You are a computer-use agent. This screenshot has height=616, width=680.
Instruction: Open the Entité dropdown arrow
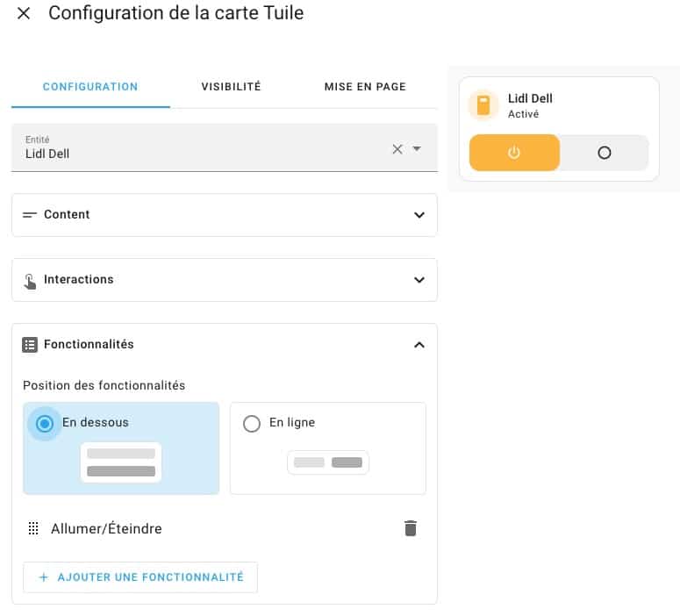[417, 149]
